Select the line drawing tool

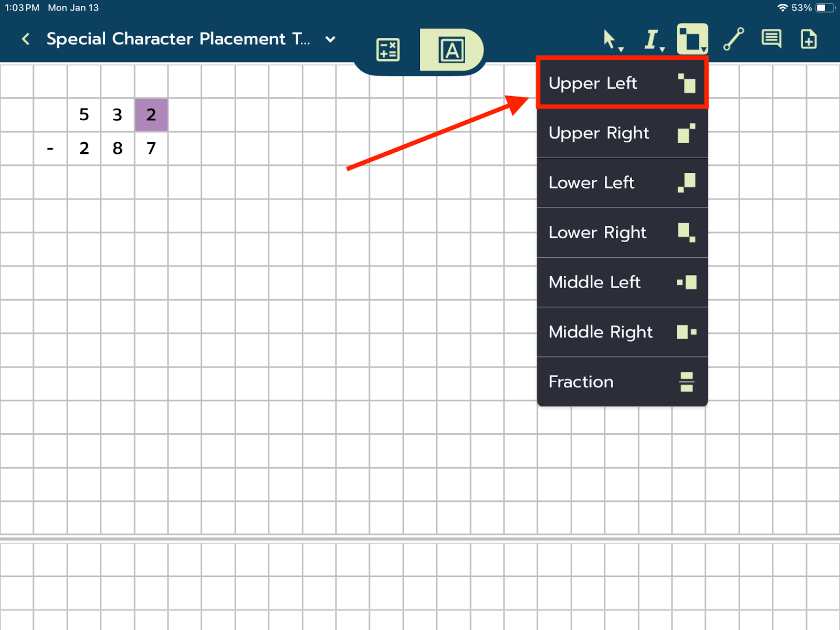pyautogui.click(x=733, y=39)
